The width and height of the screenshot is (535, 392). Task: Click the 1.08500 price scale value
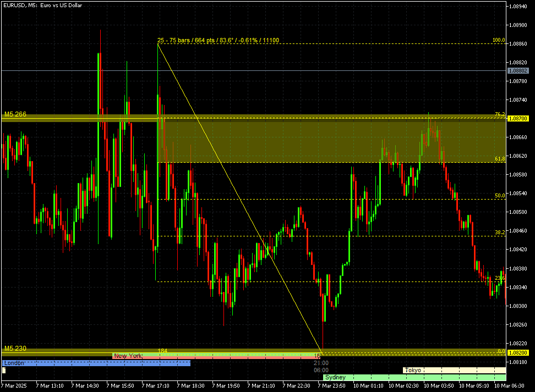click(518, 212)
